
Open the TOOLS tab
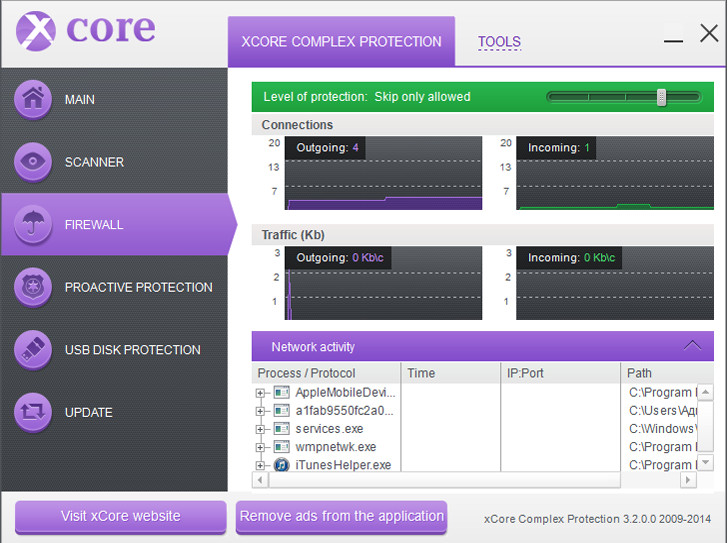point(500,42)
